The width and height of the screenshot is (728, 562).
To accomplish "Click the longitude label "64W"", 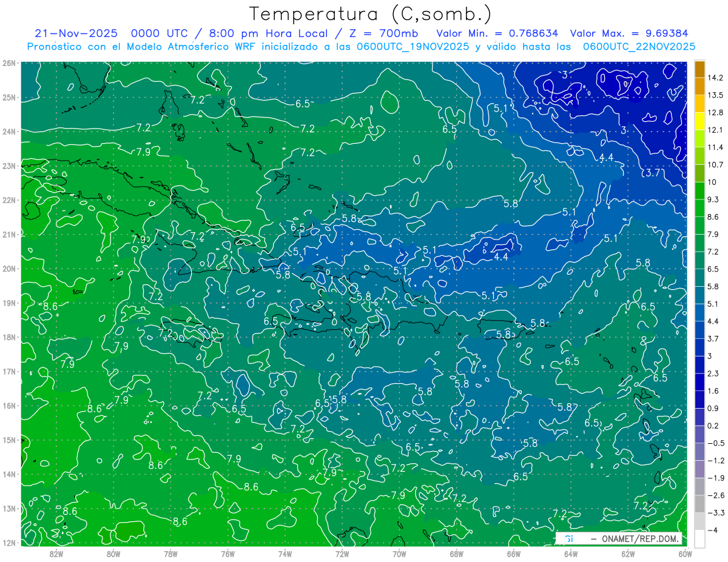I will 570,553.
